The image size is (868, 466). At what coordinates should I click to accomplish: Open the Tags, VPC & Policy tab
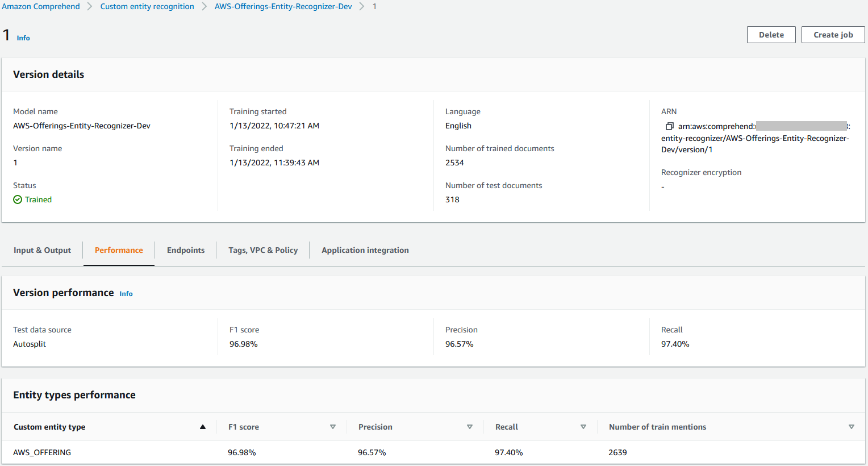[263, 250]
